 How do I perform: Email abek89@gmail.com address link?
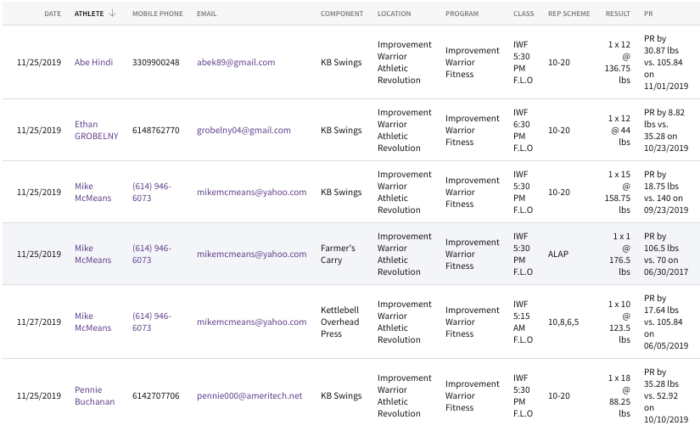(x=236, y=62)
